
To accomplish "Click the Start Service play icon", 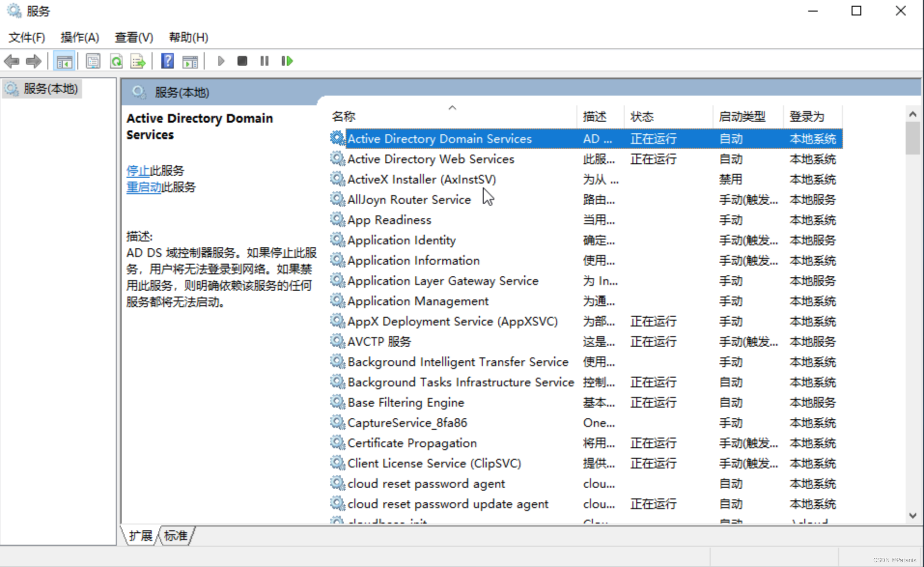I will tap(221, 61).
